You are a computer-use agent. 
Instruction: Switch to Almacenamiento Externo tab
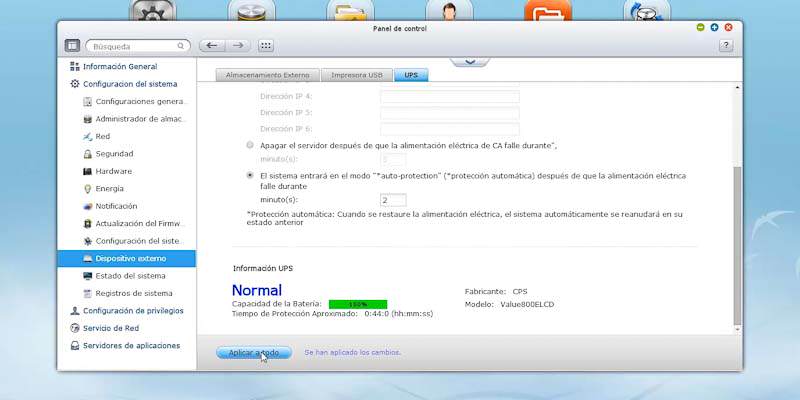point(268,75)
